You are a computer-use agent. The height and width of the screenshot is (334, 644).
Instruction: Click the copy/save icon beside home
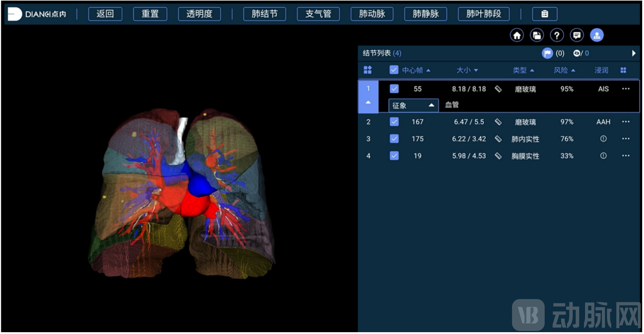tap(537, 36)
